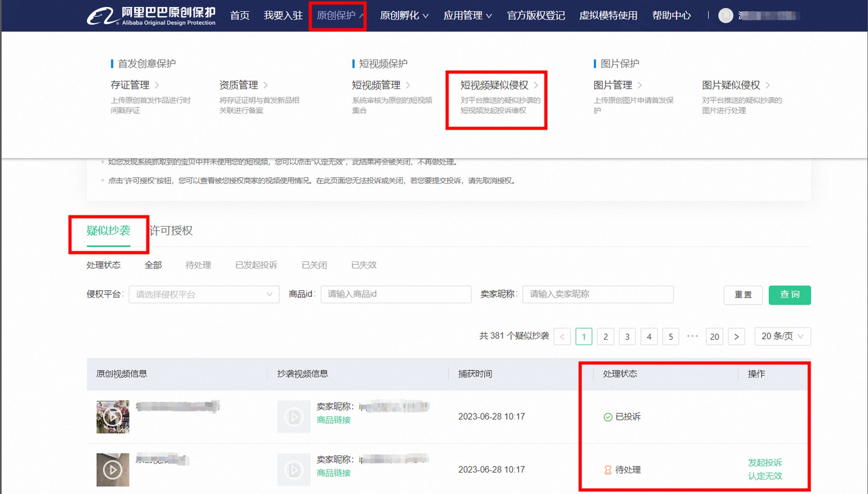Select 短视频疑似侵权 menu entry

tap(494, 85)
